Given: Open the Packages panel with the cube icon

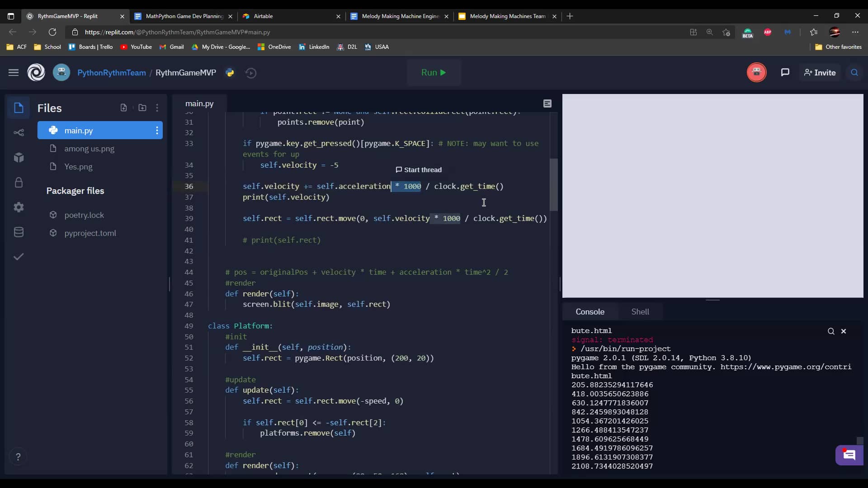Looking at the screenshot, I should (19, 157).
